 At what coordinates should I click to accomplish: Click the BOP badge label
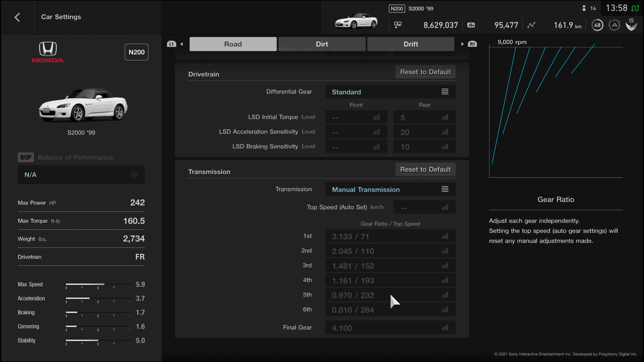click(26, 157)
